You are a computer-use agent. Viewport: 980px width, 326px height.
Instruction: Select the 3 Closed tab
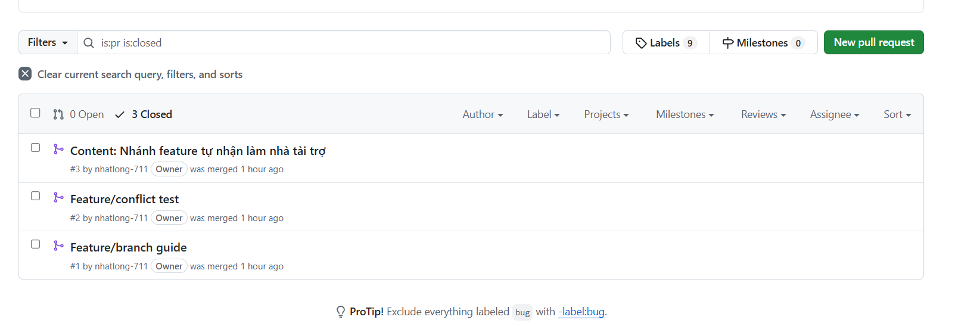pyautogui.click(x=144, y=114)
